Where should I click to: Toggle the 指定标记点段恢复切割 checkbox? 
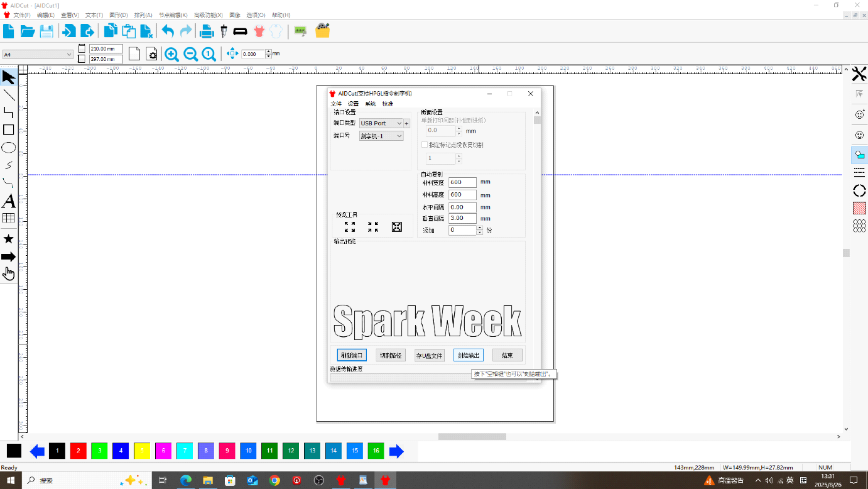tap(425, 145)
